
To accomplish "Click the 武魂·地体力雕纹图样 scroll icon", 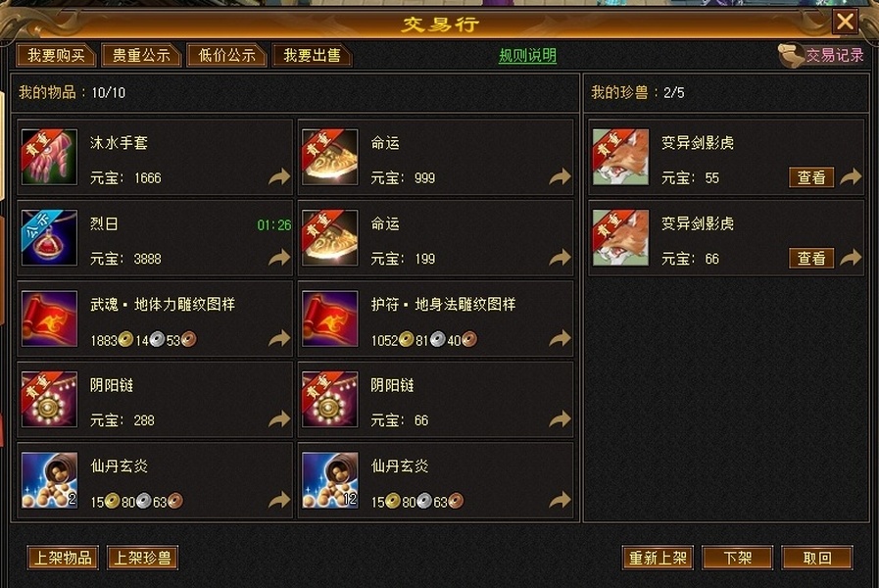I will (49, 318).
